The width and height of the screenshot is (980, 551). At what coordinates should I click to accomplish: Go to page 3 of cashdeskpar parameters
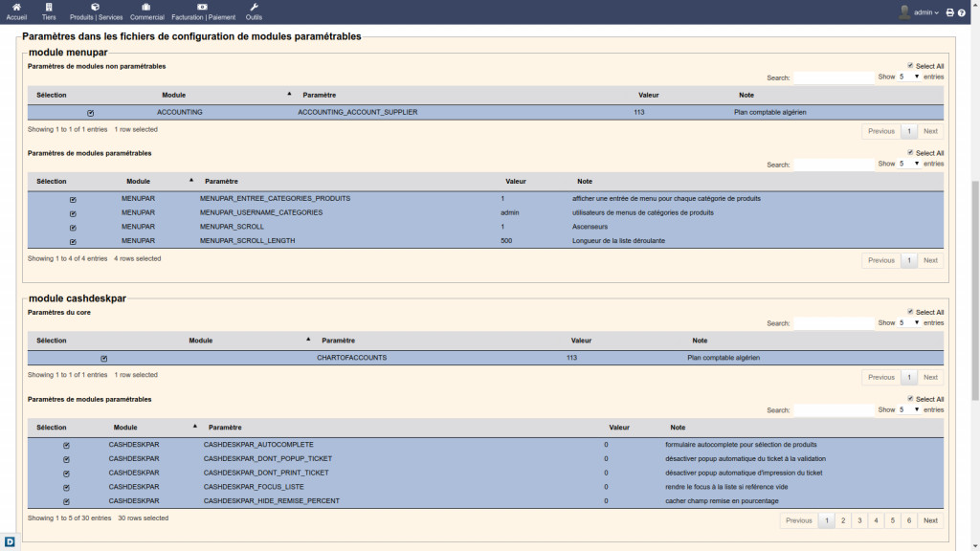tap(858, 520)
